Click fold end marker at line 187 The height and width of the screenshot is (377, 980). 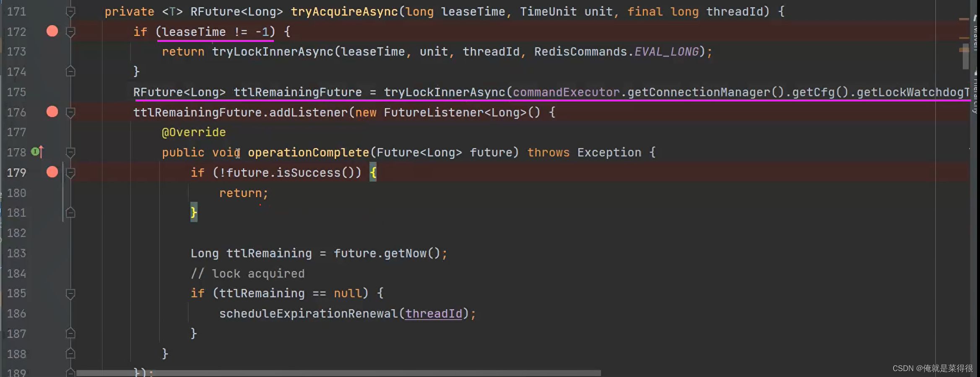pyautogui.click(x=70, y=333)
